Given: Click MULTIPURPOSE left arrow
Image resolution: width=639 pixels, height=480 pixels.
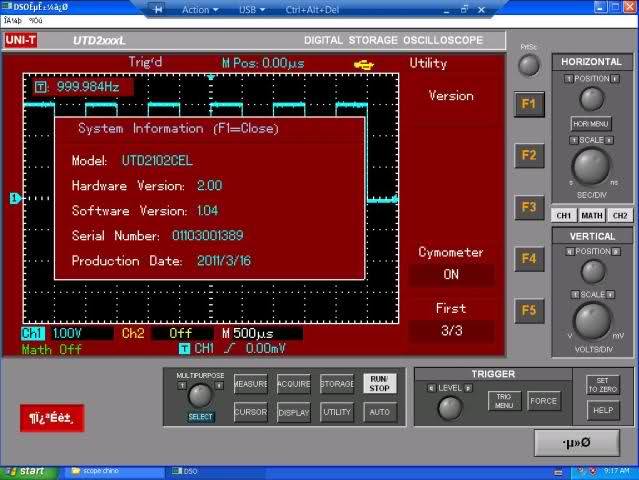Looking at the screenshot, I should (182, 385).
